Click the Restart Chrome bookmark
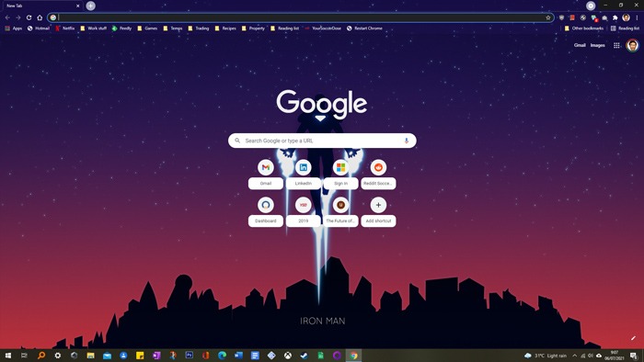Screen dimensions: 644x362 (364, 28)
